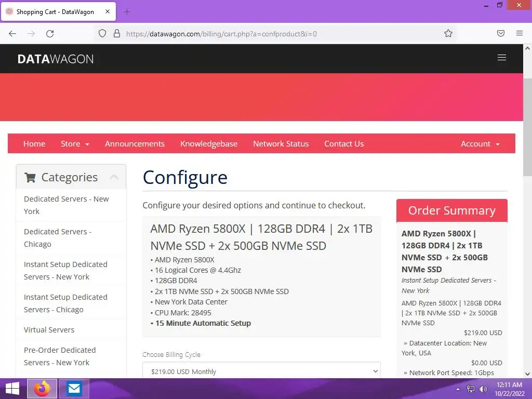Open Contact Us page

tap(344, 144)
